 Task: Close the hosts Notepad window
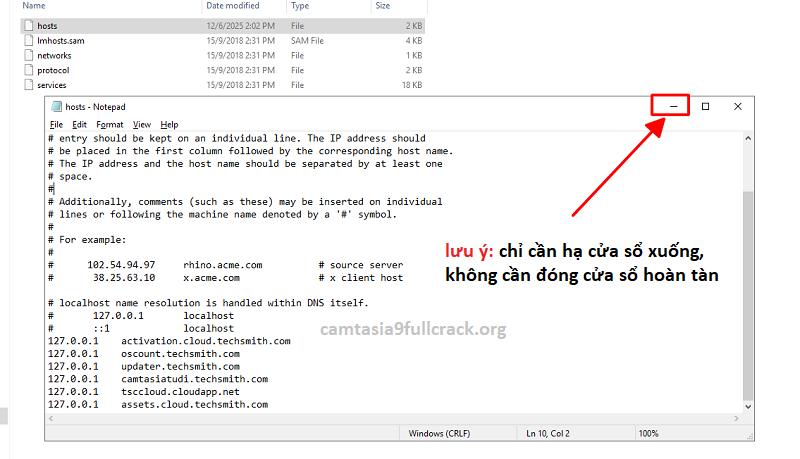pos(738,107)
